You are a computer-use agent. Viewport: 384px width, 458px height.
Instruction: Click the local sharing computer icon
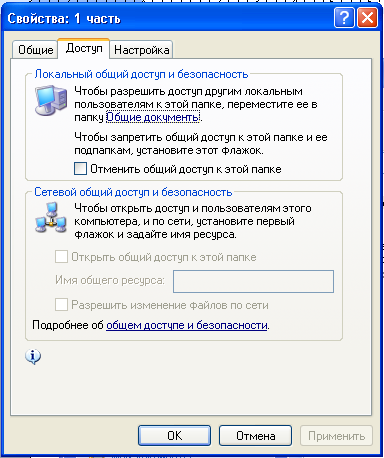[x=51, y=100]
